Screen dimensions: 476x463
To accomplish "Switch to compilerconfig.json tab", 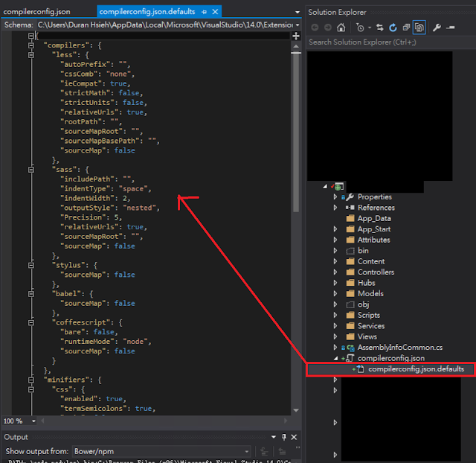I will pos(36,12).
